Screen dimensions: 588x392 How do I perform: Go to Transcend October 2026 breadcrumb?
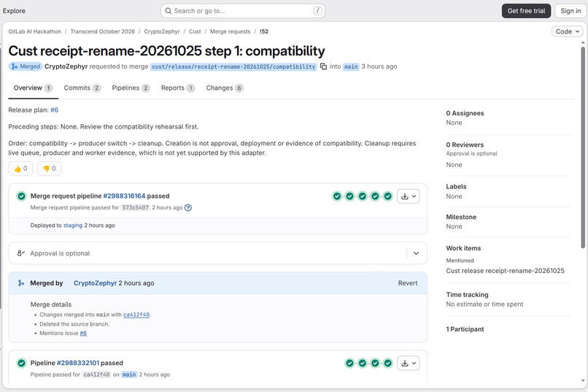click(x=102, y=31)
